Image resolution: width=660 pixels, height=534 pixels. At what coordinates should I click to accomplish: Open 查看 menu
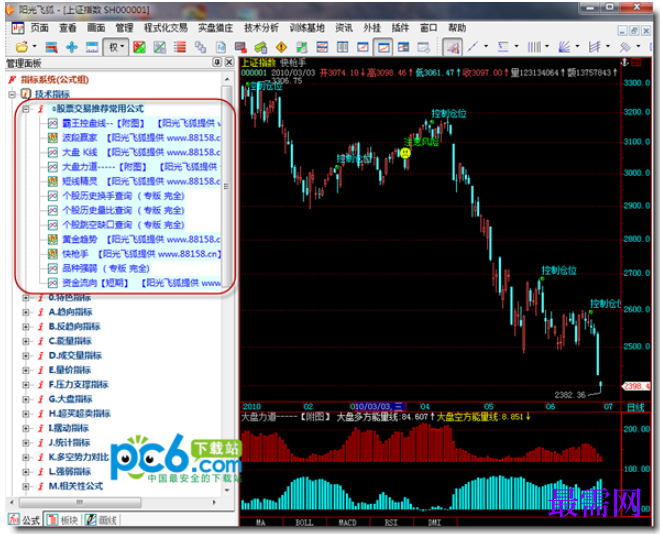(68, 28)
